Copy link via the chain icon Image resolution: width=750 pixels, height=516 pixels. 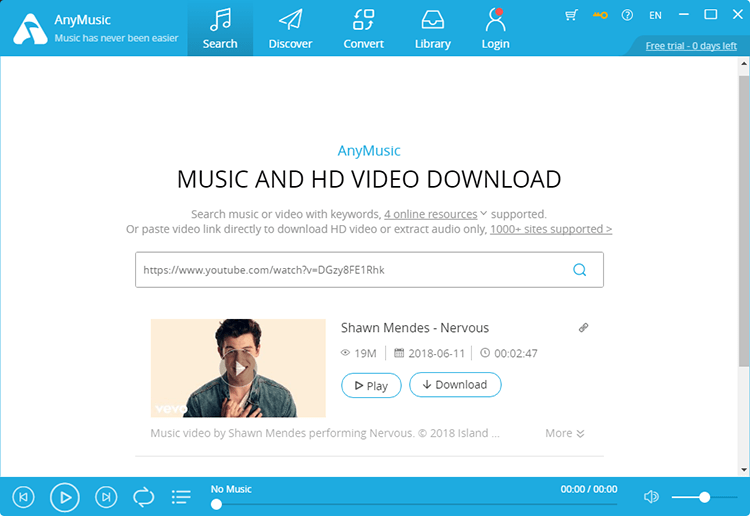(x=583, y=328)
